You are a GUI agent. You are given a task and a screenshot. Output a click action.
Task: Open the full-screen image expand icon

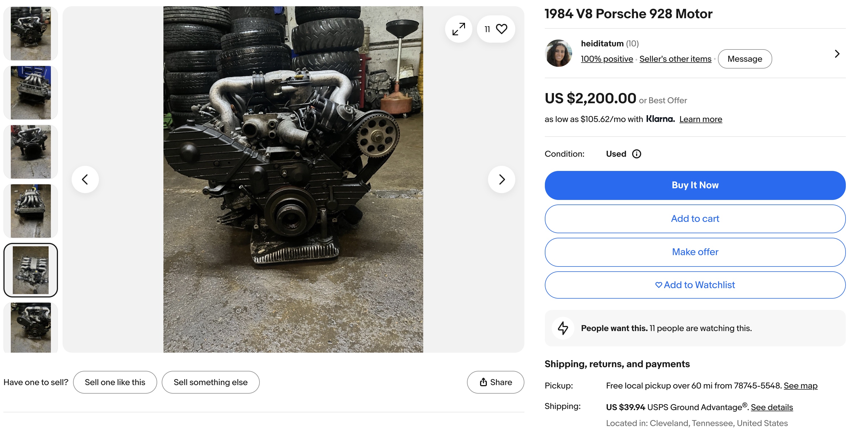459,29
